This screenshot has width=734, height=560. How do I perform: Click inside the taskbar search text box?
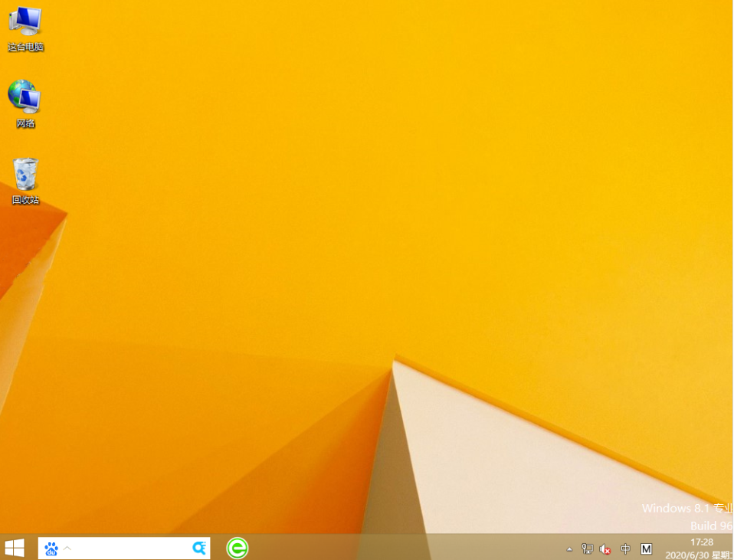pos(130,549)
